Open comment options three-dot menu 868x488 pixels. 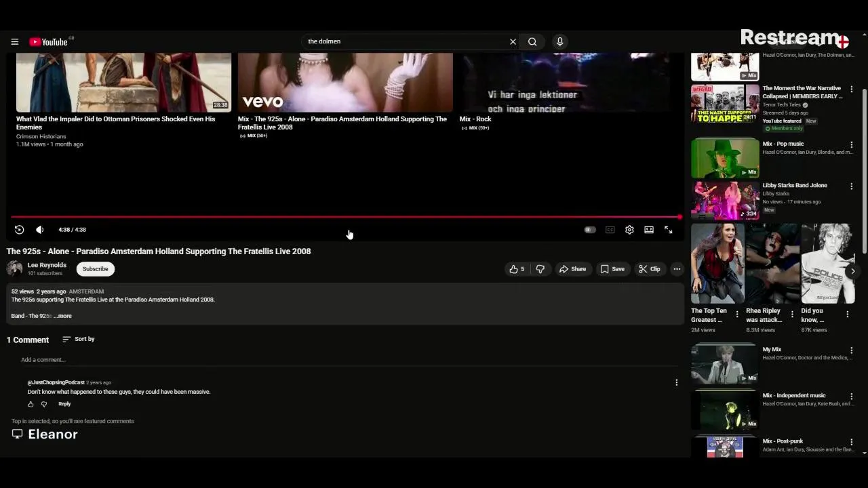676,382
